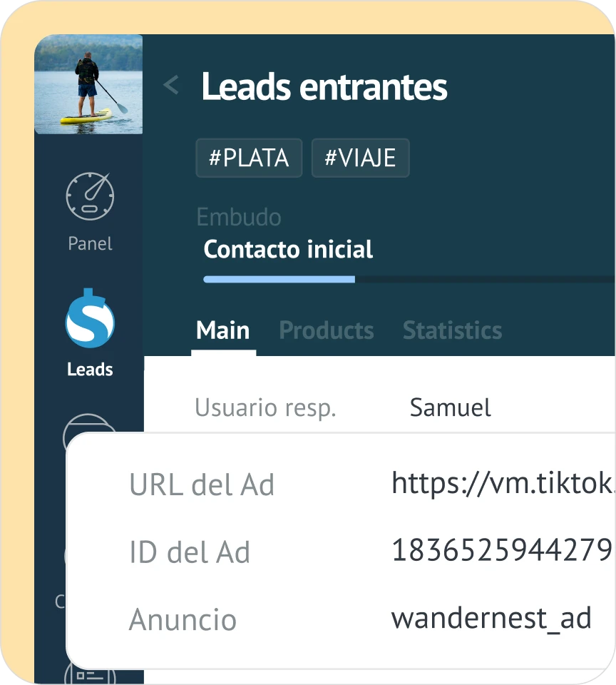This screenshot has height=685, width=616.
Task: Go to the Statistics tab
Action: (x=452, y=330)
